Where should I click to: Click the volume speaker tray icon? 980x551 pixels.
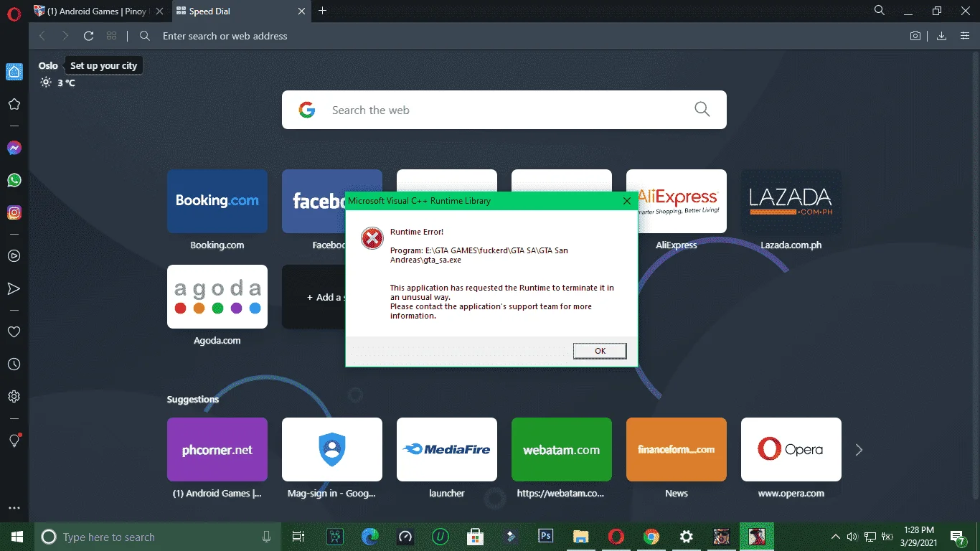(852, 537)
